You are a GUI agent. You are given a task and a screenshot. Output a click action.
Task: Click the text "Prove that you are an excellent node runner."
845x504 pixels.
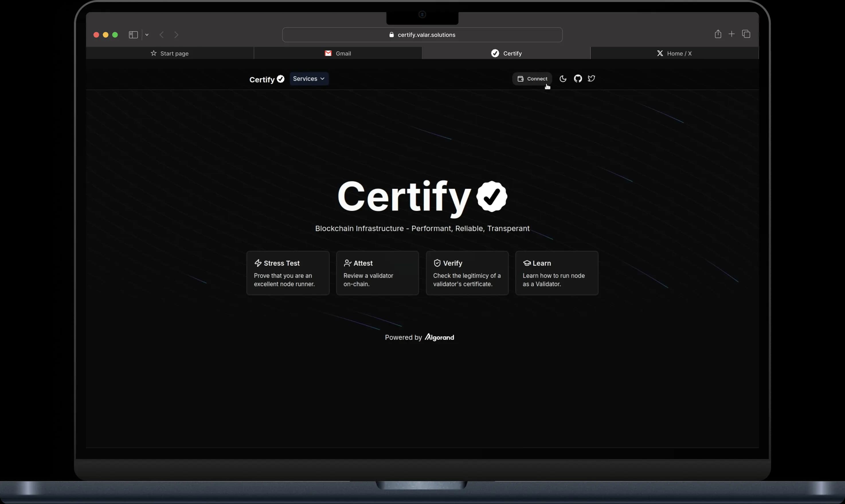coord(284,280)
